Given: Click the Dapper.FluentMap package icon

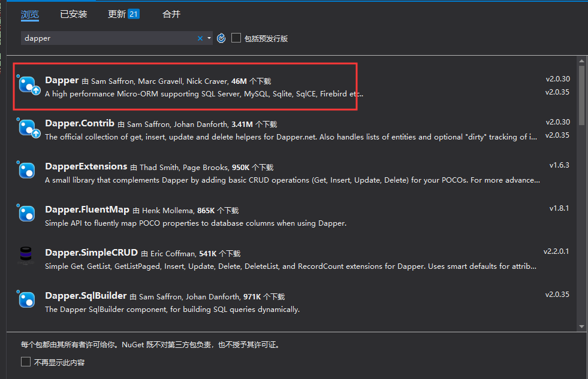Looking at the screenshot, I should (26, 214).
